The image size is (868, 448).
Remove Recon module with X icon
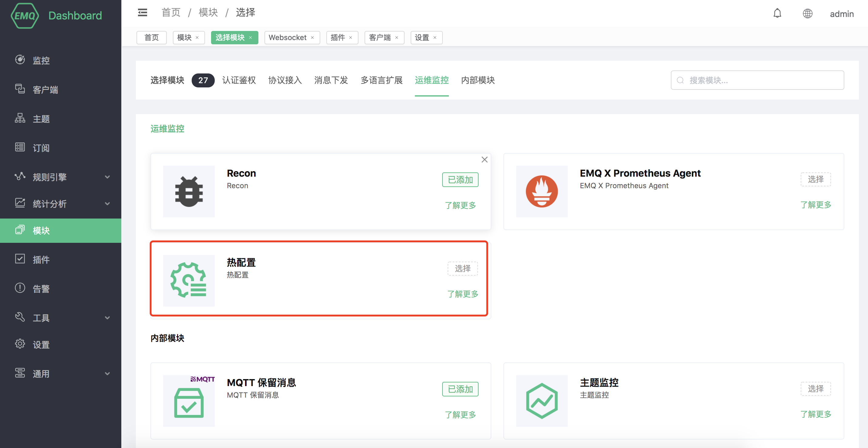[484, 160]
